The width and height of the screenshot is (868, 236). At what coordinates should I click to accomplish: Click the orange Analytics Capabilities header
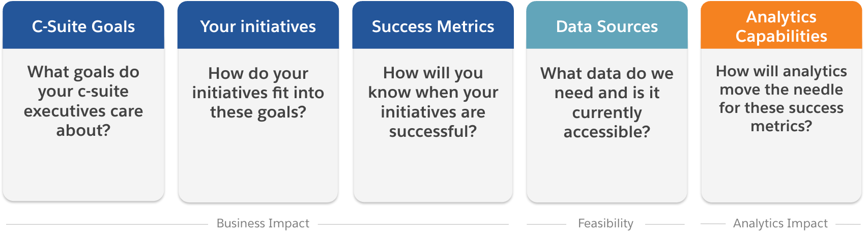(781, 26)
